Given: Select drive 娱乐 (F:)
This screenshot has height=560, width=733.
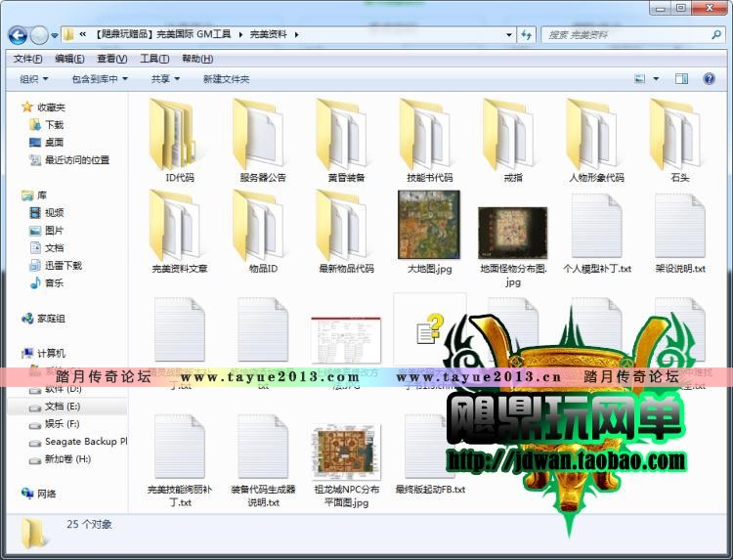Looking at the screenshot, I should click(54, 424).
